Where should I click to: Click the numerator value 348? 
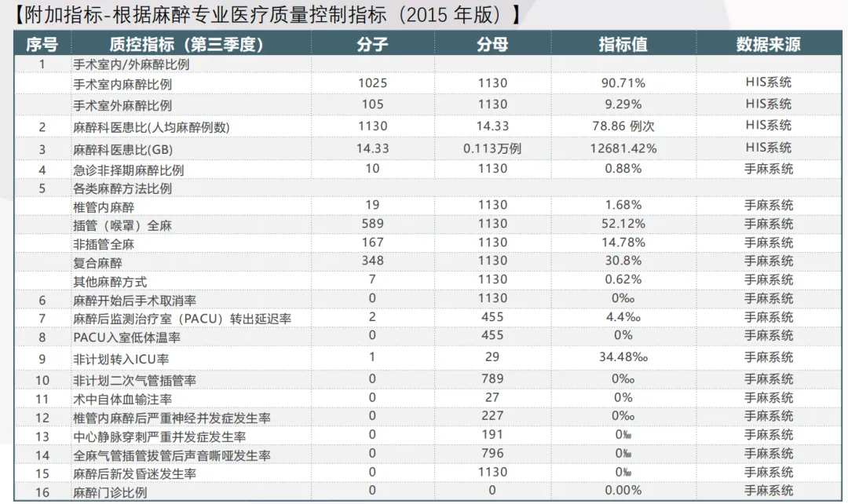(x=373, y=261)
